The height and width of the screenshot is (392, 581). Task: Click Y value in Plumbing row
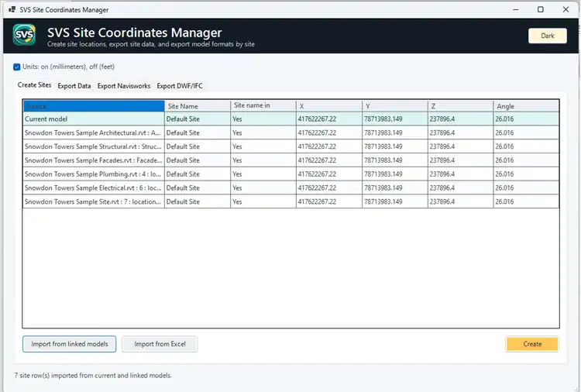(x=395, y=174)
